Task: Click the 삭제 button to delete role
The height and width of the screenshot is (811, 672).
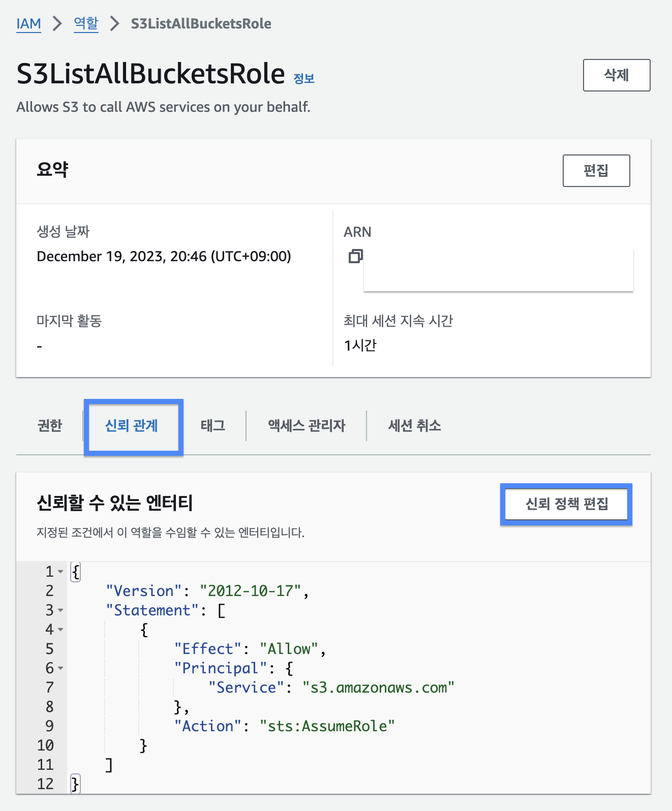Action: click(x=616, y=75)
